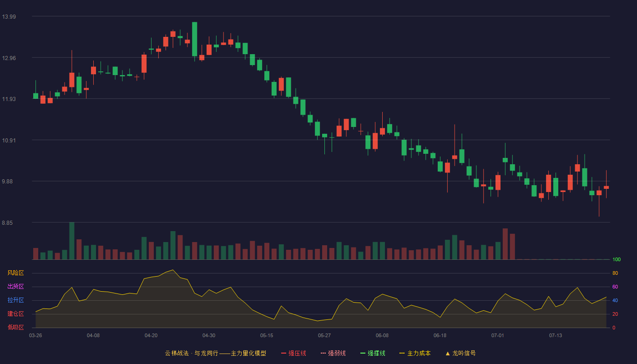Screen dimensions: 637x364
Task: Click the 13.99 price axis label
Action: click(x=9, y=17)
